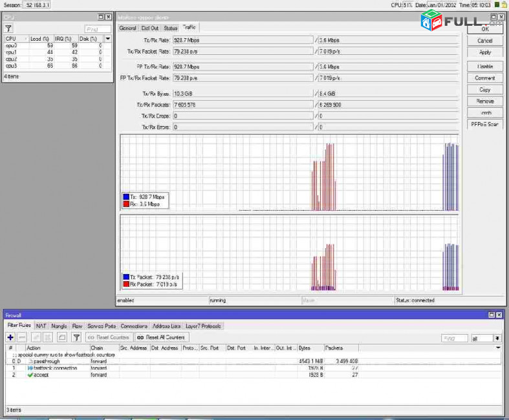Viewport: 509px width, 420px height.
Task: Open the Connections tab in Firewall
Action: pos(134,326)
